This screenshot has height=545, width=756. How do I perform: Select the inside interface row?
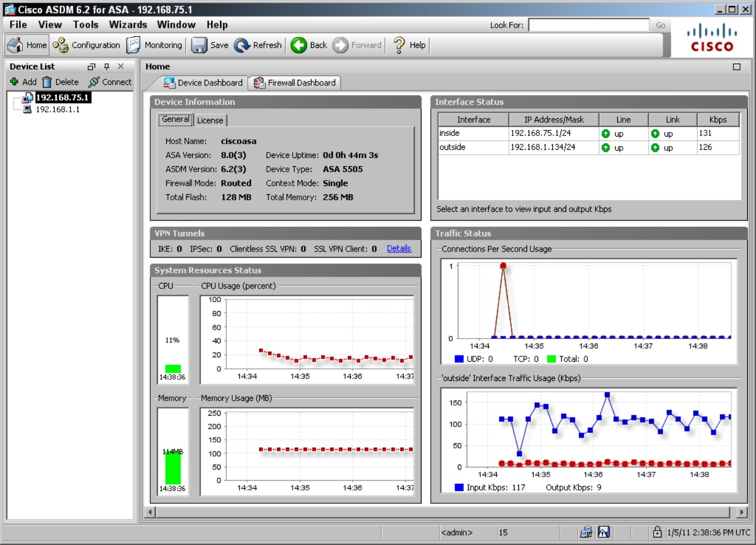point(589,133)
